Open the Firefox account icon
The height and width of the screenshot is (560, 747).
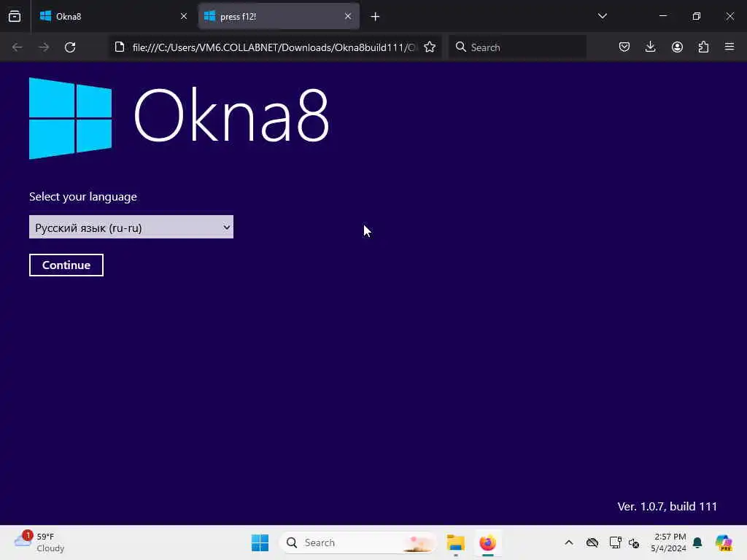[677, 47]
